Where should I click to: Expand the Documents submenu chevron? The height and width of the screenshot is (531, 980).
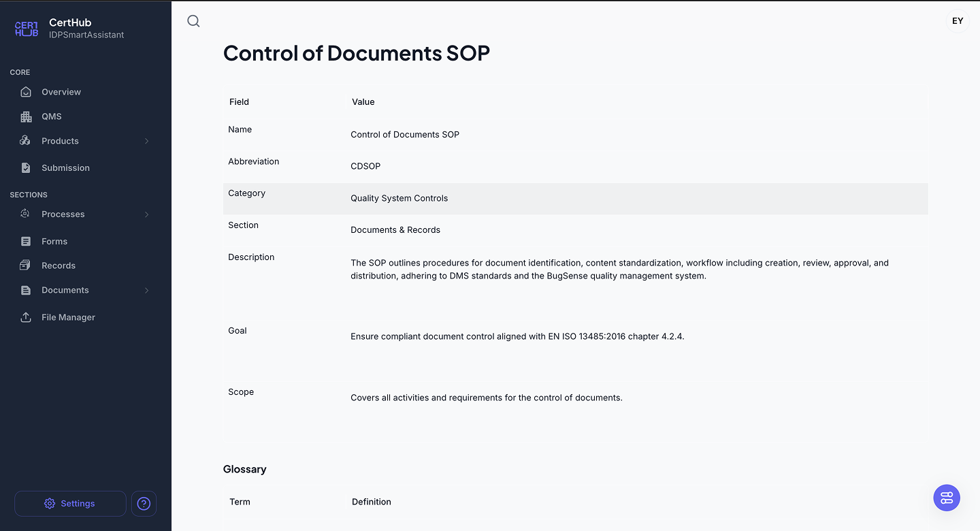point(146,291)
